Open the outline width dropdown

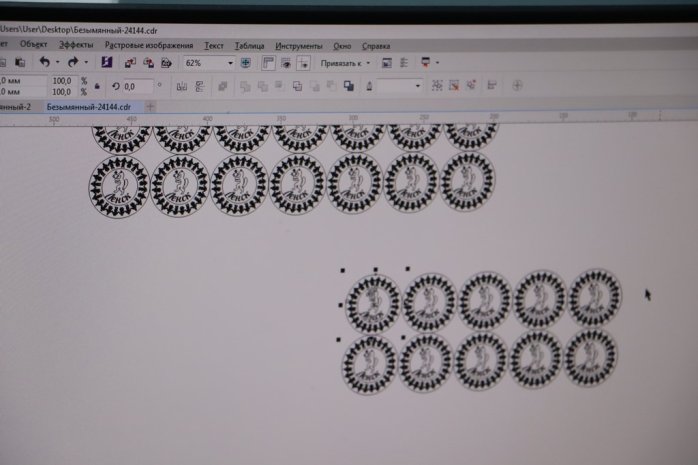tap(418, 86)
